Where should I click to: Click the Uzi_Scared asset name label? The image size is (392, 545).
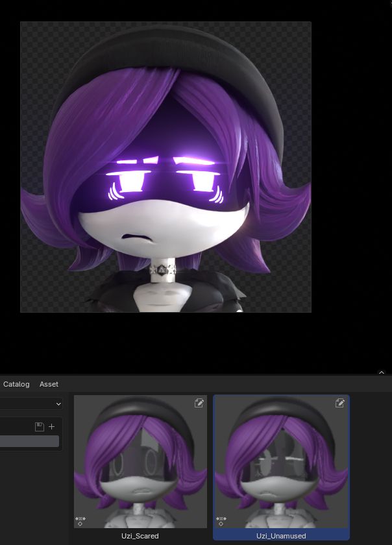140,536
